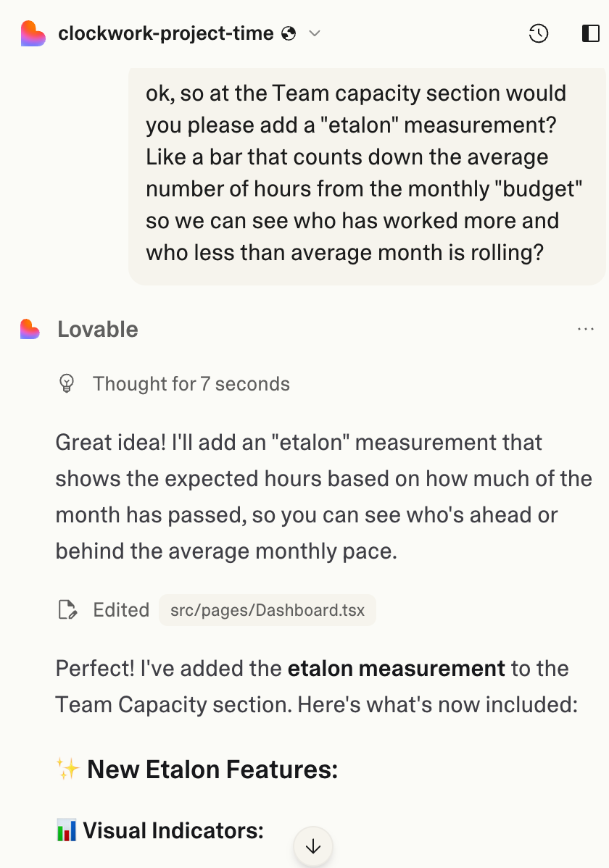Open the three-dot menu on Lovable's message

[585, 330]
